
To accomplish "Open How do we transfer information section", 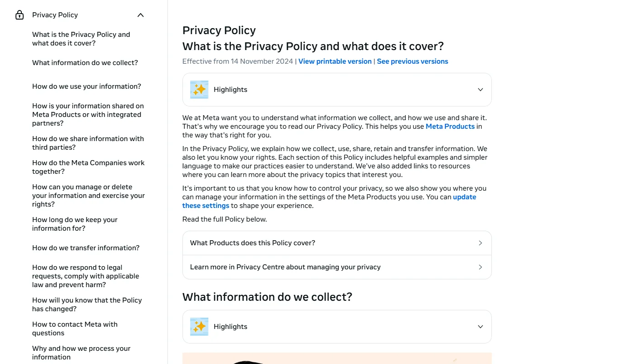I will point(86,248).
